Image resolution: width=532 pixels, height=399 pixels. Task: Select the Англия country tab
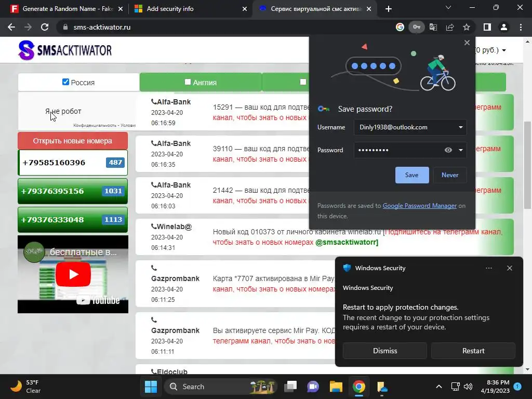tap(201, 82)
